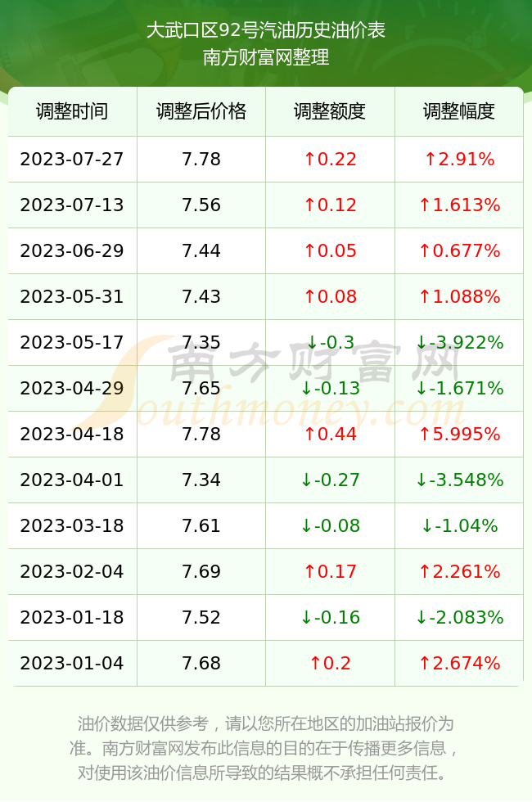Select the 2023-05-17 date cell
532x802 pixels.
(72, 343)
